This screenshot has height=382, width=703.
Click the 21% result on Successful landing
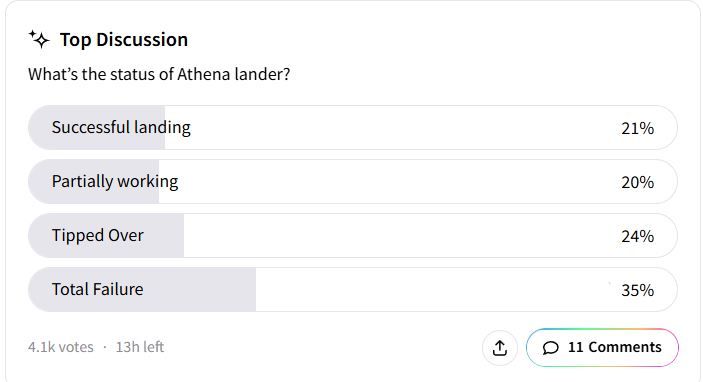pyautogui.click(x=638, y=129)
